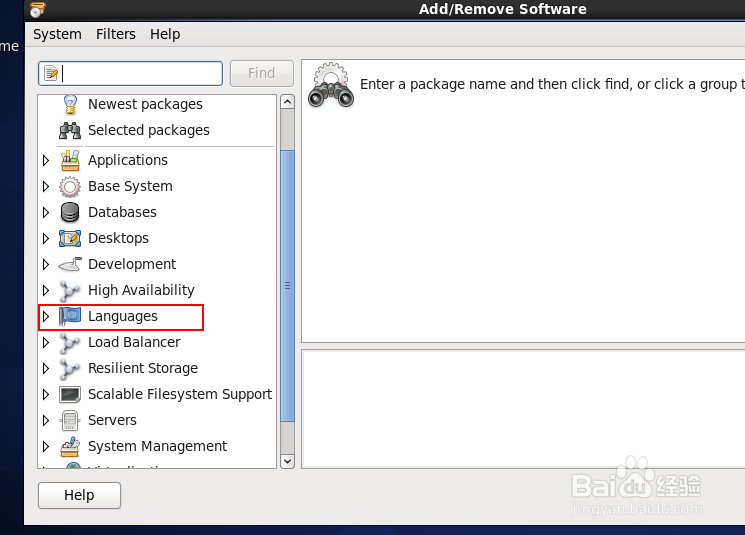The width and height of the screenshot is (745, 535).
Task: Select the Scalable Filesystem Support text label
Action: pos(180,394)
